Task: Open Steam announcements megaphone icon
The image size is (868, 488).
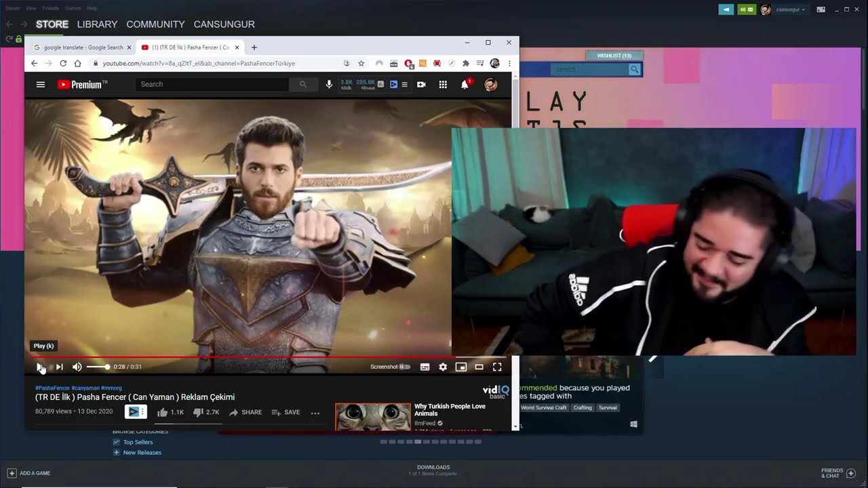Action: click(x=726, y=9)
